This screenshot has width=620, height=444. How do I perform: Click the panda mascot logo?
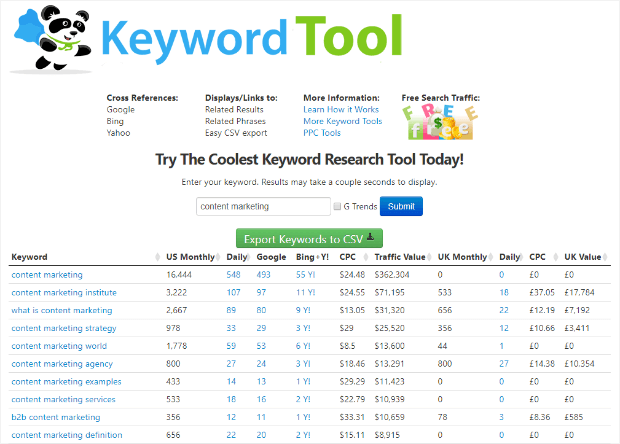[x=53, y=38]
